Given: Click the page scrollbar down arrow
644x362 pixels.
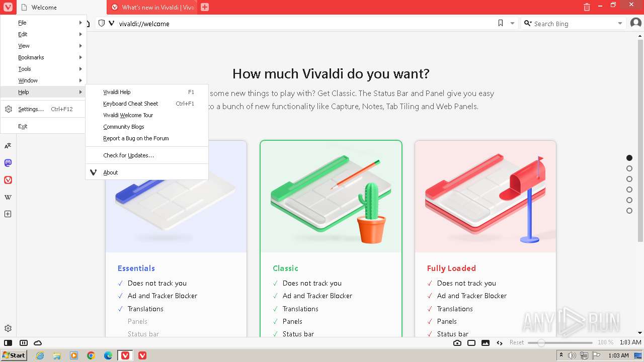Looking at the screenshot, I should [x=640, y=333].
